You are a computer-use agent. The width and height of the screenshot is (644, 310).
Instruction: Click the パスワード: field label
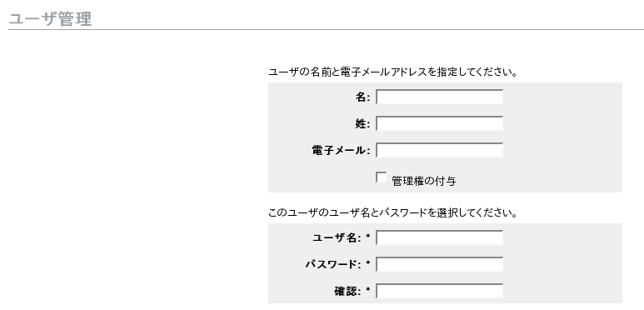point(333,264)
